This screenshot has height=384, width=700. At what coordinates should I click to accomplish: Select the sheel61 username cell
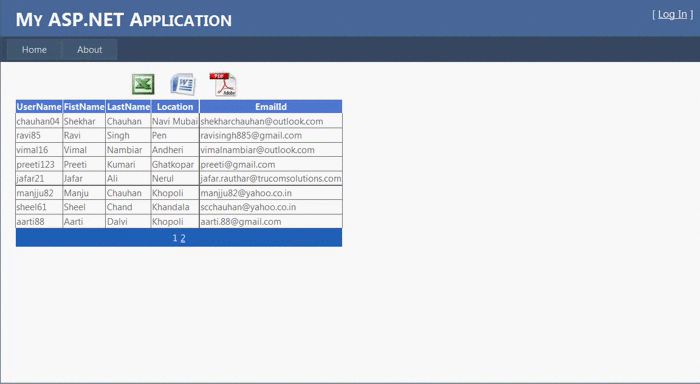point(39,207)
